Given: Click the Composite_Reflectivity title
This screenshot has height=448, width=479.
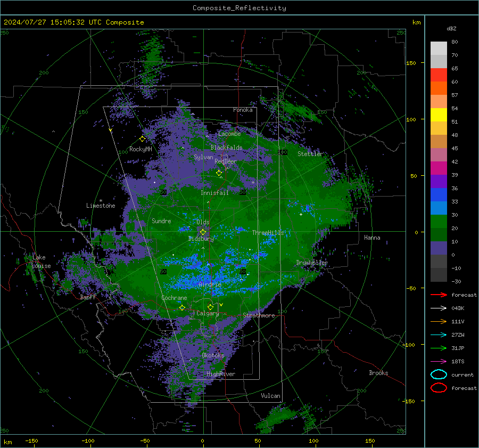Looking at the screenshot, I should (239, 8).
